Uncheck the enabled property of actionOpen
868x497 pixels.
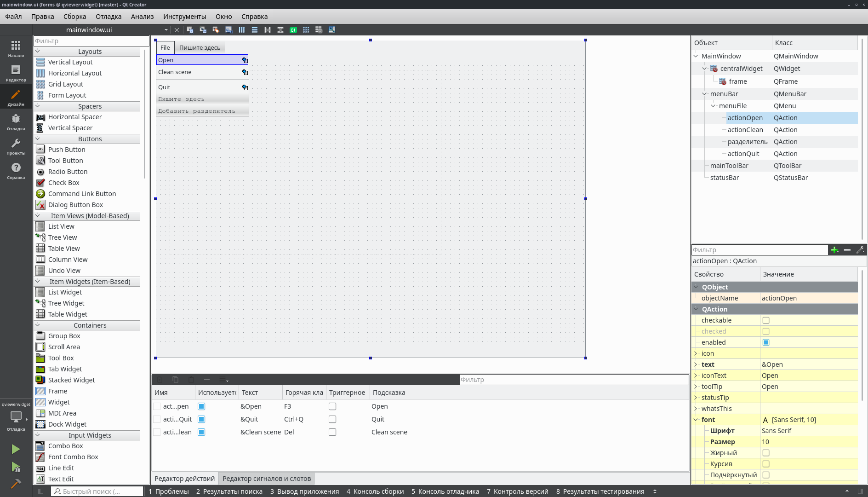765,342
